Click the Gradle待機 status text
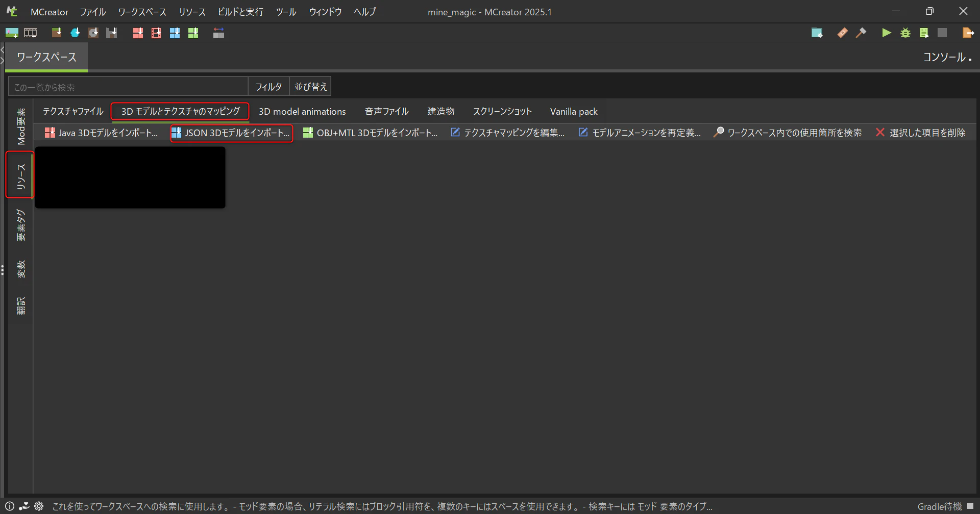This screenshot has width=980, height=514. point(940,506)
